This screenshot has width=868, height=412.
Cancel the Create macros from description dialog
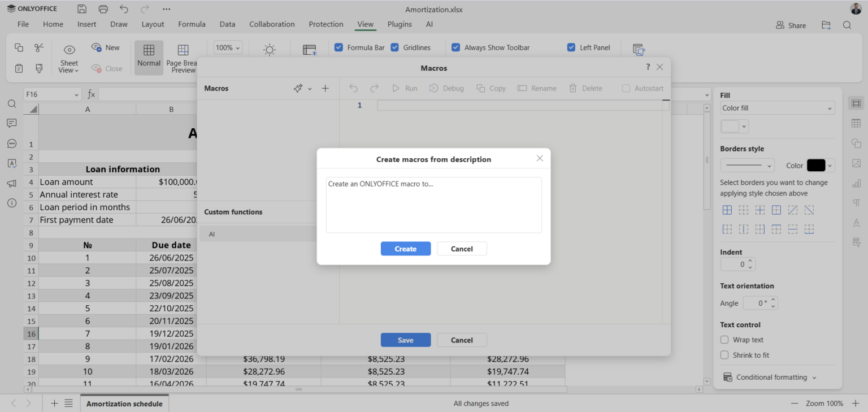tap(462, 249)
